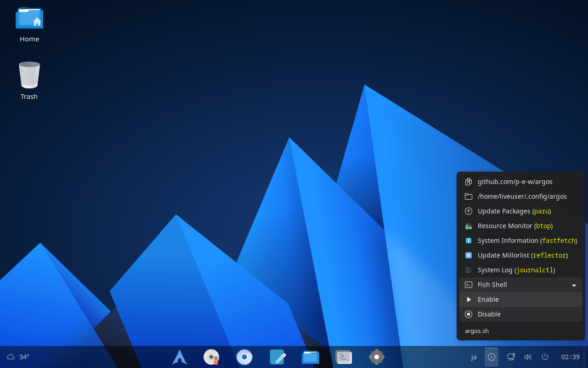Image resolution: width=588 pixels, height=368 pixels.
Task: Launch Resource Monitor (btop)
Action: pos(521,226)
